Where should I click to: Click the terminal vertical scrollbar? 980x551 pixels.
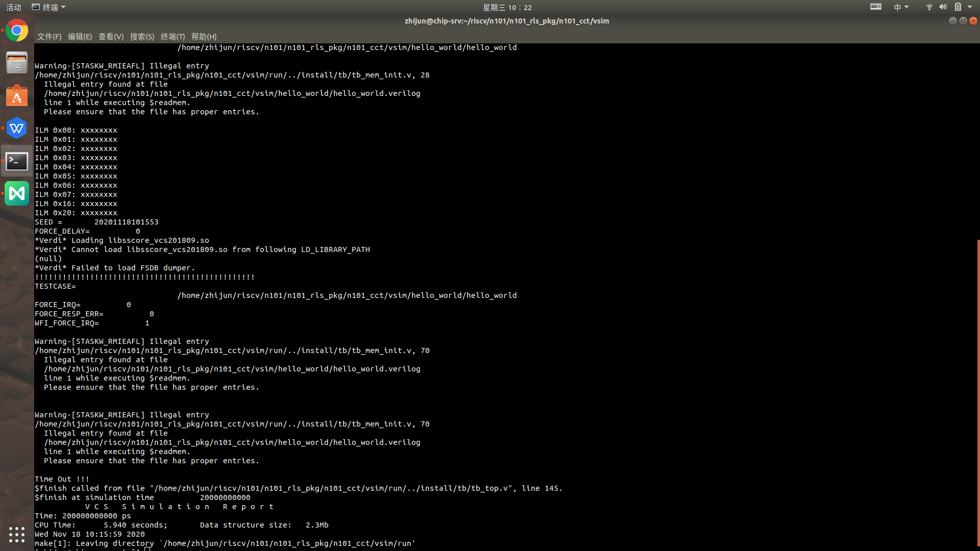coord(978,393)
